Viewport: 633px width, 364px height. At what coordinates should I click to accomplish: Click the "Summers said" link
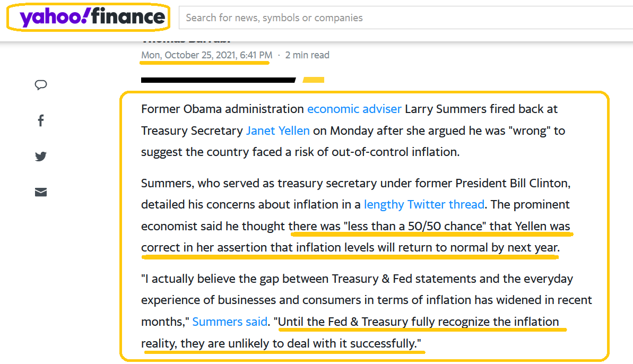tap(229, 322)
